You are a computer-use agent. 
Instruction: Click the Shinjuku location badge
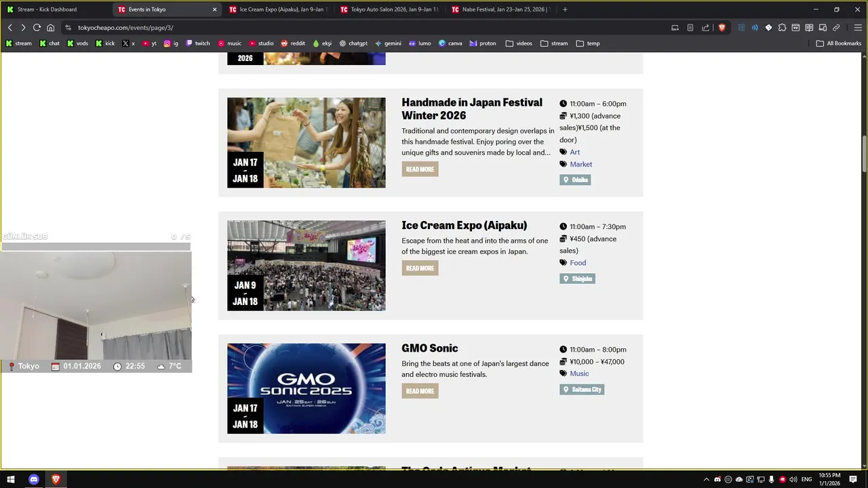point(577,279)
